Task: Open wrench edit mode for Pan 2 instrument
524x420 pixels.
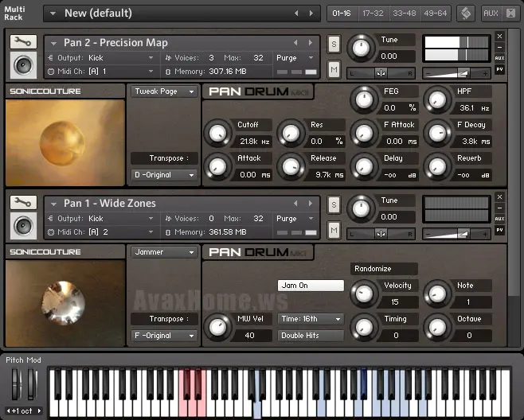Action: coord(23,41)
